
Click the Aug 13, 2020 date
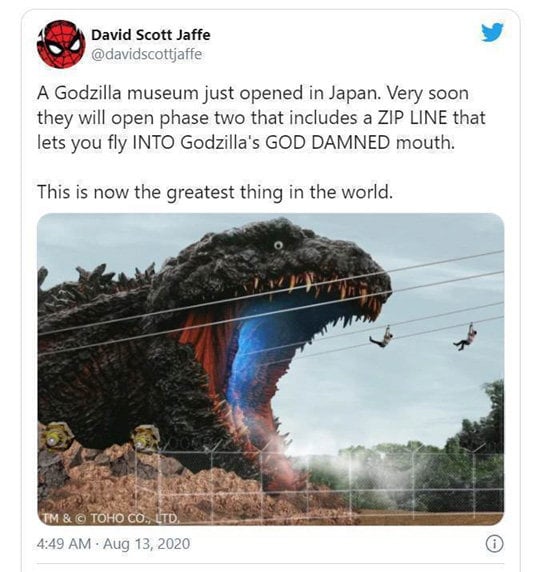(x=146, y=544)
